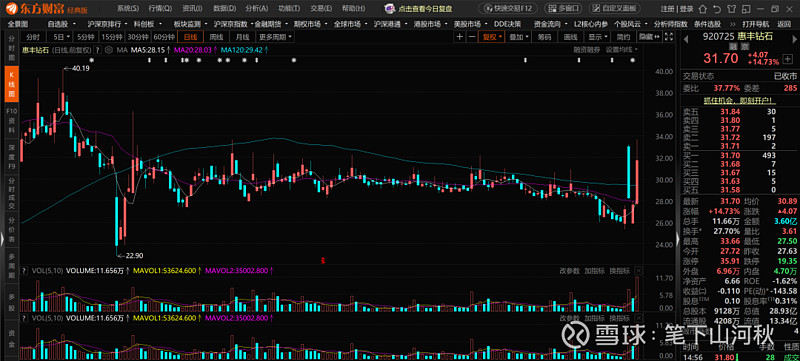
Task: Click the indicator help question-mark icon beside 惠丰钻石
Action: 98,50
